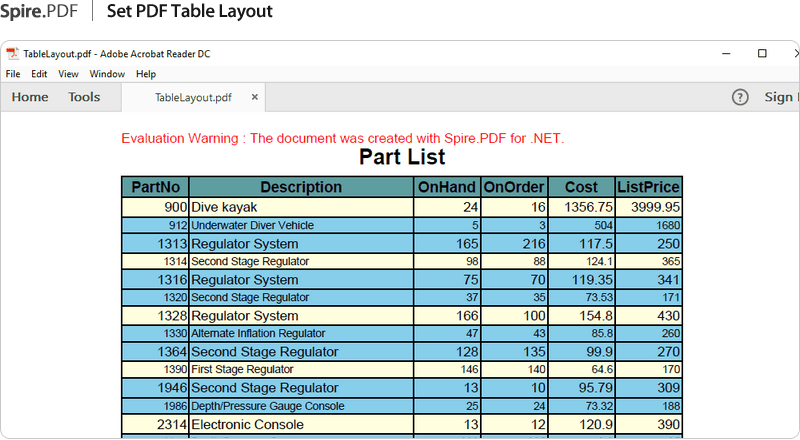Click the 99.9 cost value
This screenshot has height=440, width=800.
point(599,352)
